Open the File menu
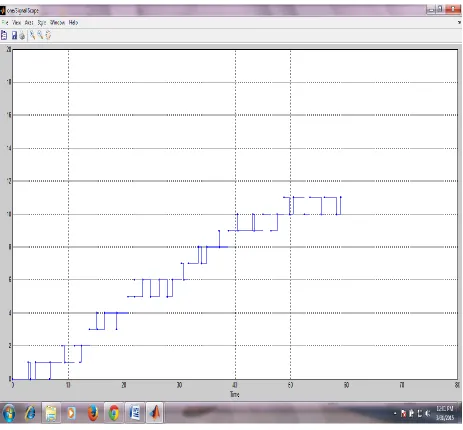463x430 pixels. coord(5,23)
